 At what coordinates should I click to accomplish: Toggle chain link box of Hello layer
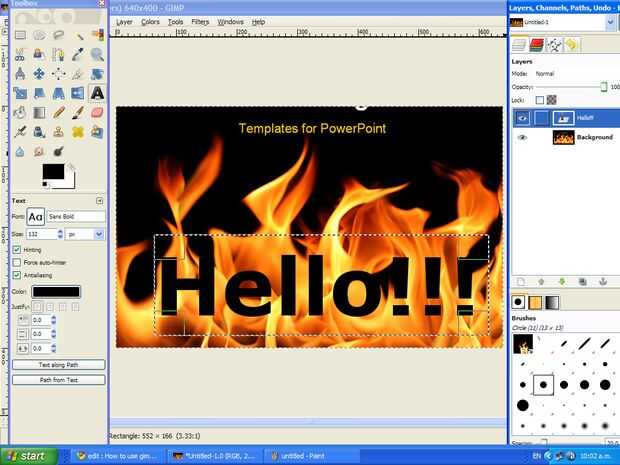541,118
